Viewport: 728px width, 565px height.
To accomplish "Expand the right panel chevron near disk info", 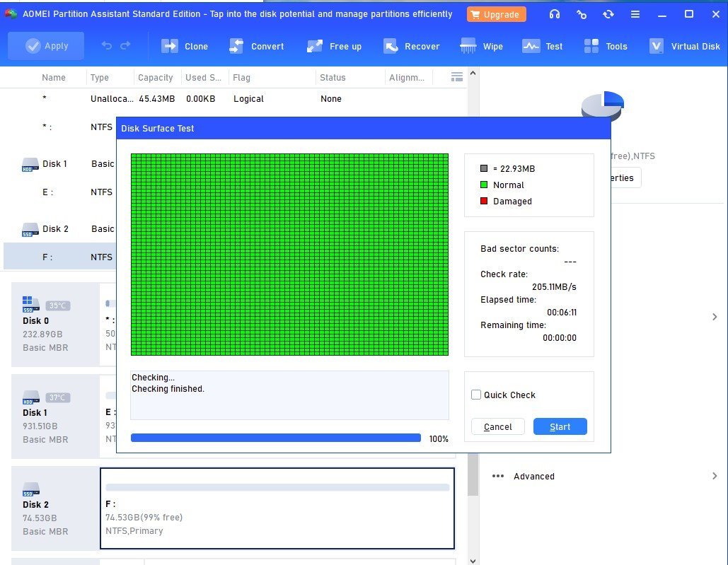I will tap(715, 317).
